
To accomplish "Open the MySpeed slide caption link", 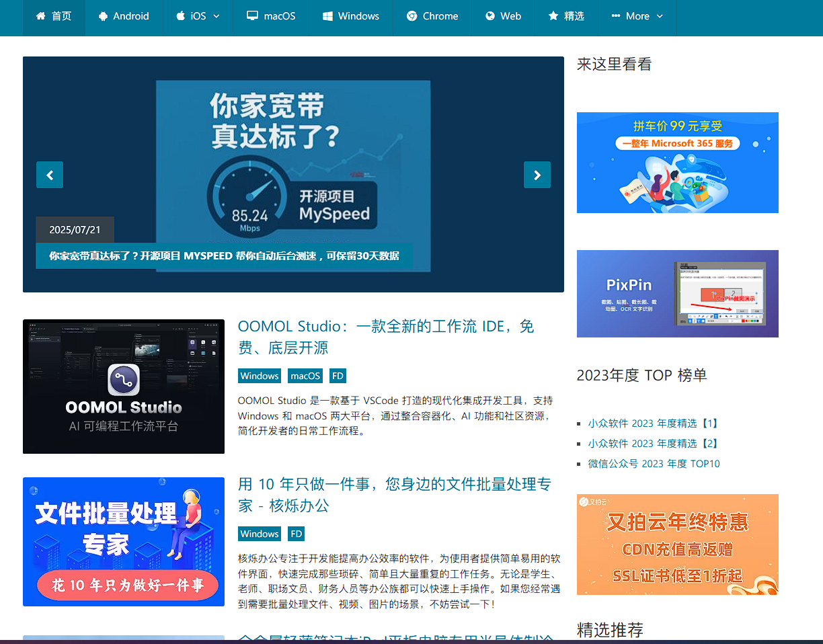I will [x=224, y=256].
